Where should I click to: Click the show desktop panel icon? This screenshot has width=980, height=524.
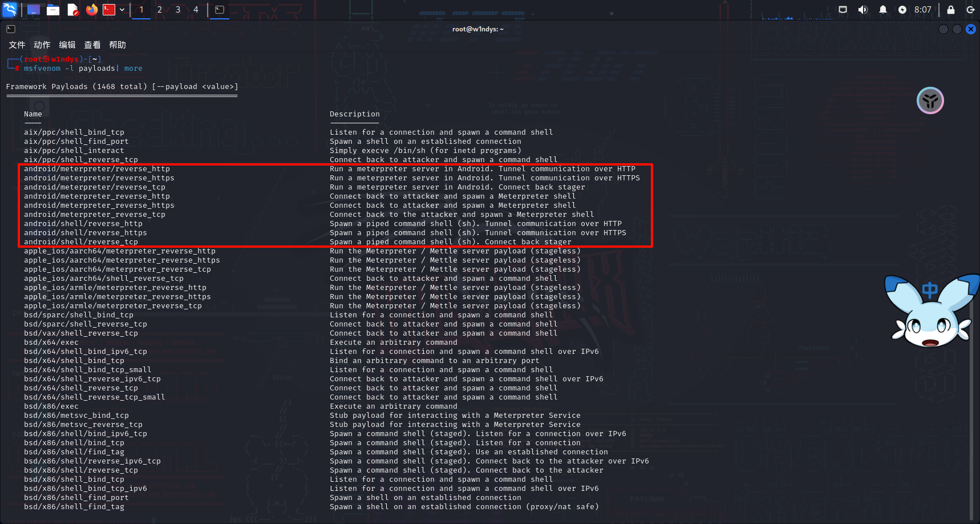pos(34,10)
